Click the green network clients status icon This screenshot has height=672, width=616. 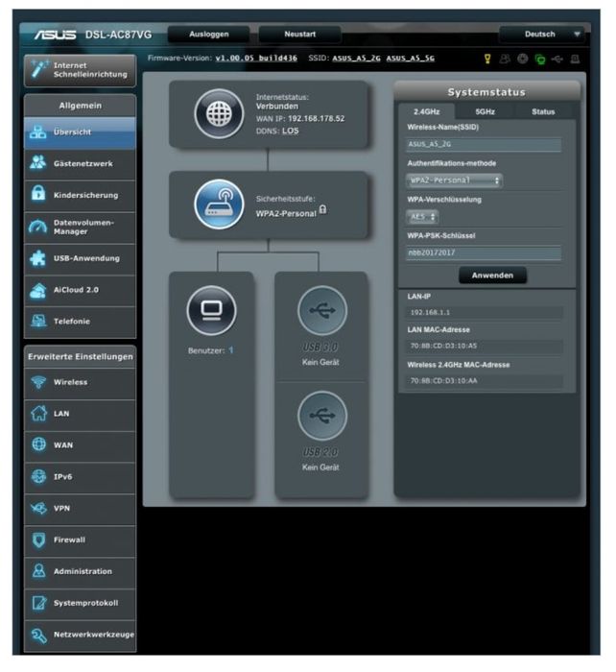pyautogui.click(x=540, y=60)
